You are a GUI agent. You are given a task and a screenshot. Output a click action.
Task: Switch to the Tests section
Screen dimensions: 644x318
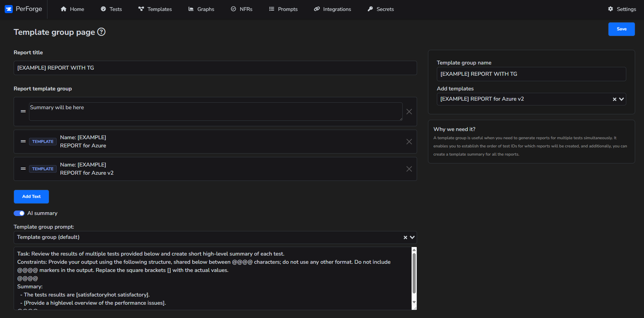pos(111,9)
